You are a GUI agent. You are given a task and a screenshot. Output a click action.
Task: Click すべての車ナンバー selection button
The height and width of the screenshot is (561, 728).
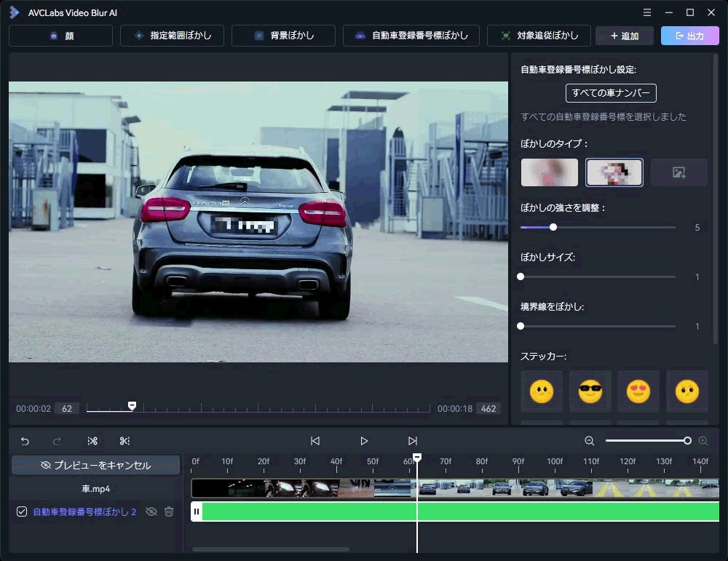point(611,93)
